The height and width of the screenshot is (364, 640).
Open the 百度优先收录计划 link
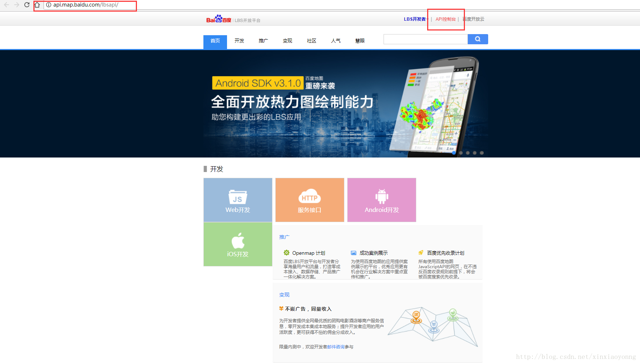pyautogui.click(x=446, y=253)
